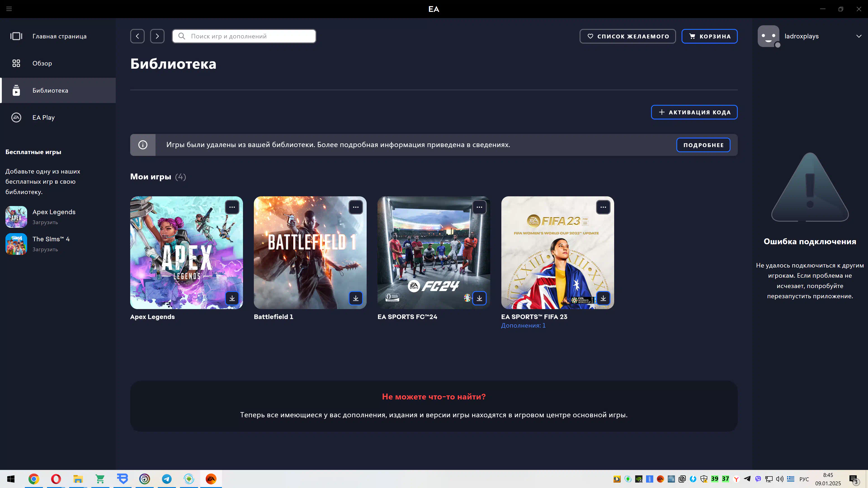Open Главная страница in the sidebar

coord(58,36)
